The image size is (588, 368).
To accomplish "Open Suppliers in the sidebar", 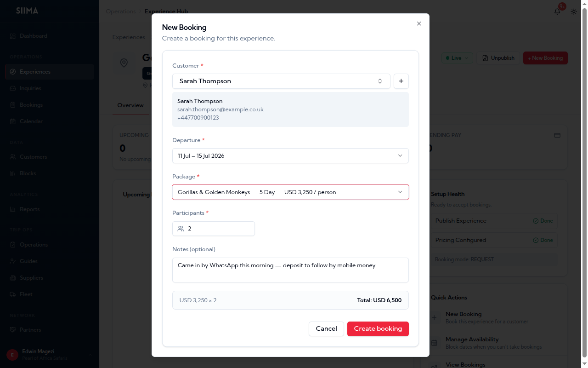I will [x=50, y=278].
